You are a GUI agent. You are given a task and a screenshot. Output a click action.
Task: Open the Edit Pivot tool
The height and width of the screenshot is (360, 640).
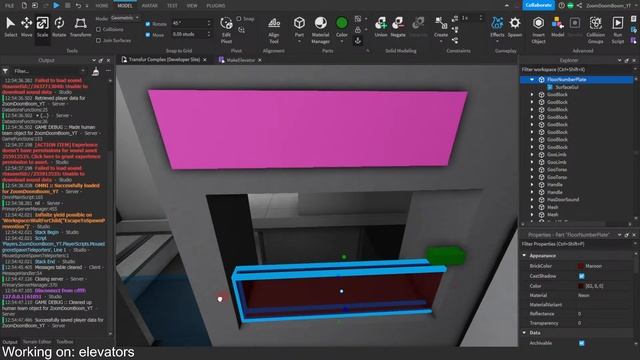point(226,30)
